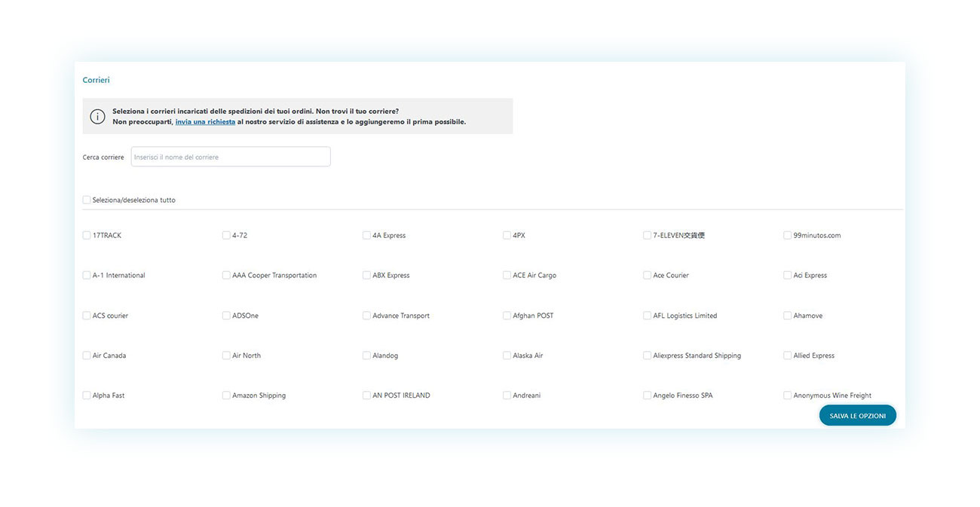Enable the Ace Courier checkbox
The width and height of the screenshot is (980, 507).
click(x=647, y=275)
